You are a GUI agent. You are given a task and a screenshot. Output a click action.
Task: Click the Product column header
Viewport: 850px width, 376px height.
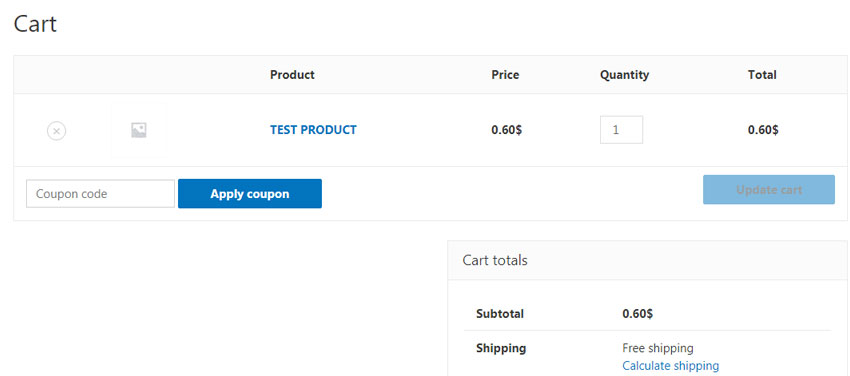coord(292,75)
